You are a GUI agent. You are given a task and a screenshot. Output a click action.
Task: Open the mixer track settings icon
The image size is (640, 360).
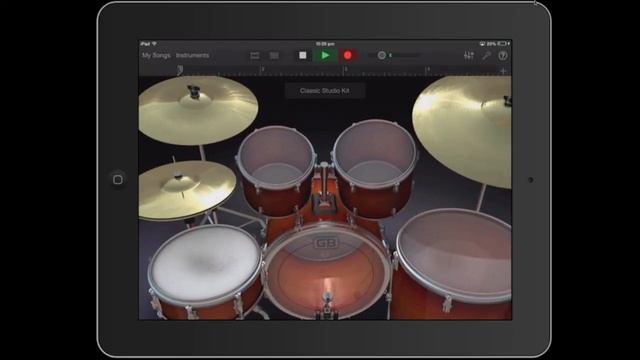pyautogui.click(x=469, y=55)
